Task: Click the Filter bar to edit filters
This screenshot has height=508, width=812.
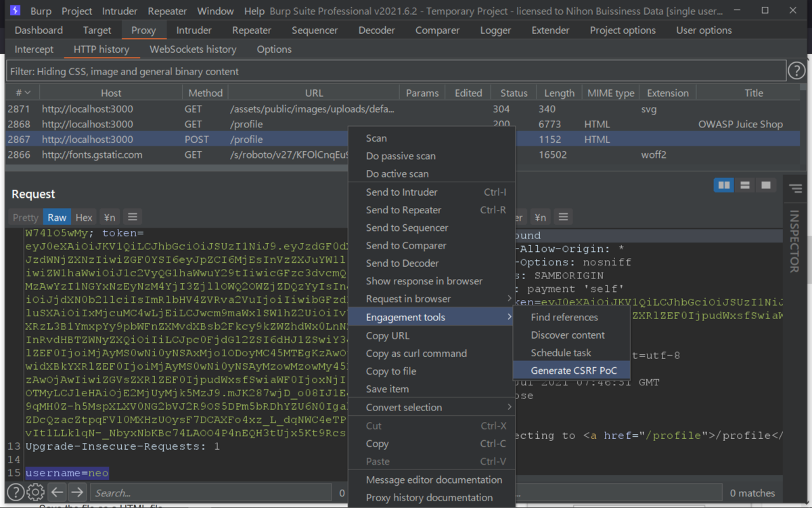Action: point(397,71)
